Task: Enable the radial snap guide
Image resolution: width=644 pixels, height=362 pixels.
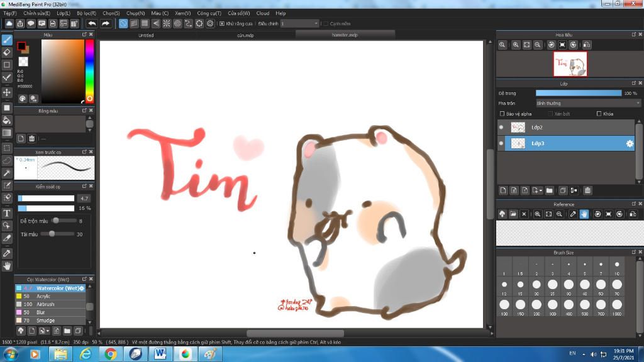Action: [x=166, y=23]
